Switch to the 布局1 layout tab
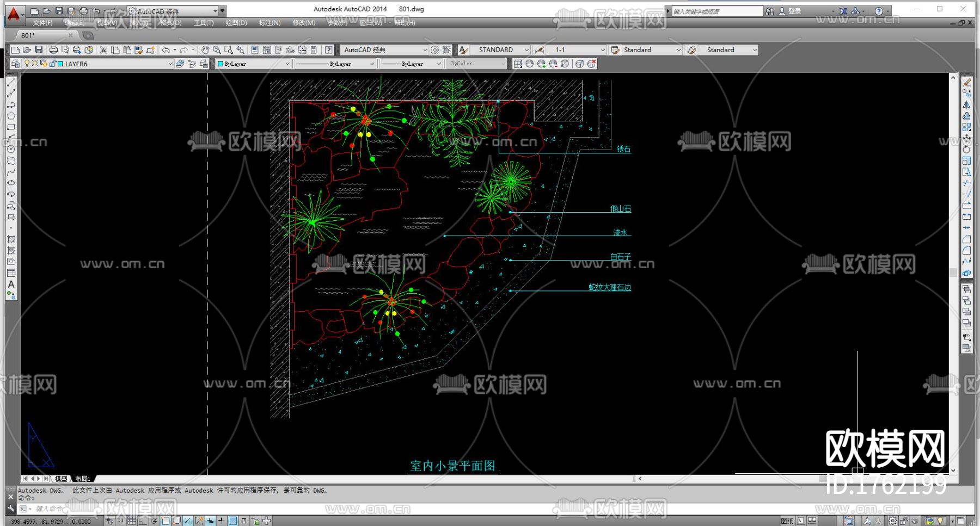The width and height of the screenshot is (980, 526). click(83, 479)
